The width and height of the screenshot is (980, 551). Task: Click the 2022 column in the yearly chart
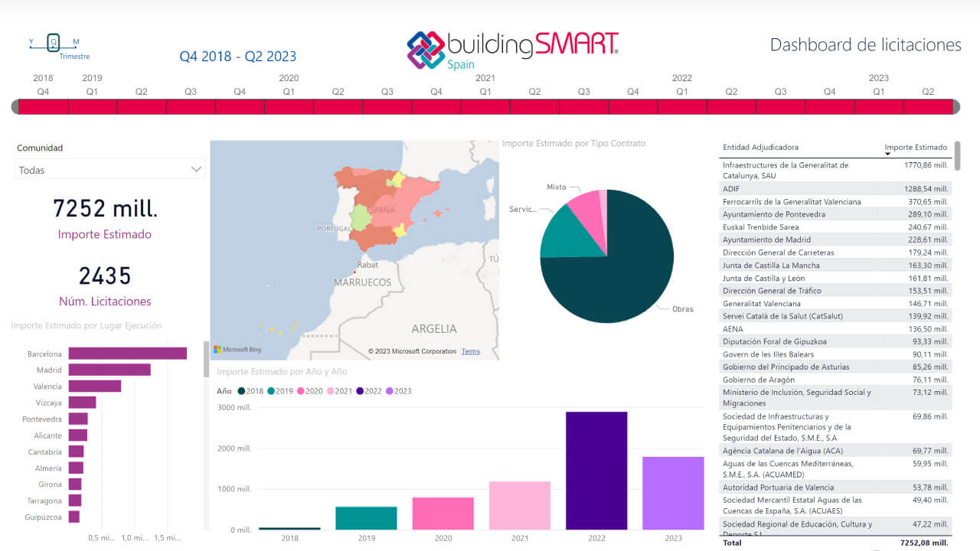click(x=596, y=471)
